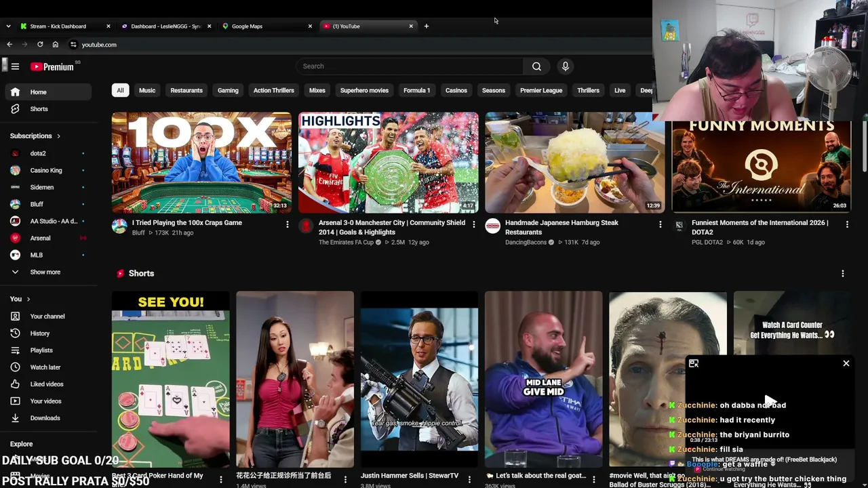Select the Casinos filter chip
The image size is (868, 488).
(456, 91)
